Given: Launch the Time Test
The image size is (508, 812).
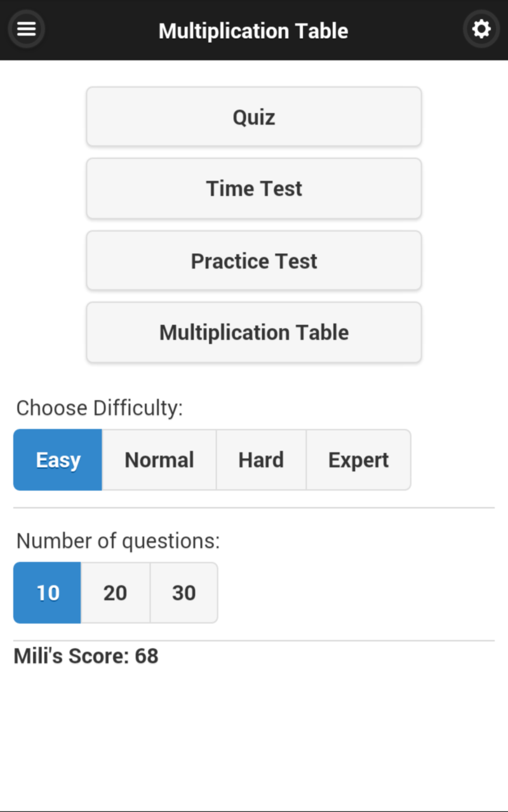Looking at the screenshot, I should [x=254, y=188].
